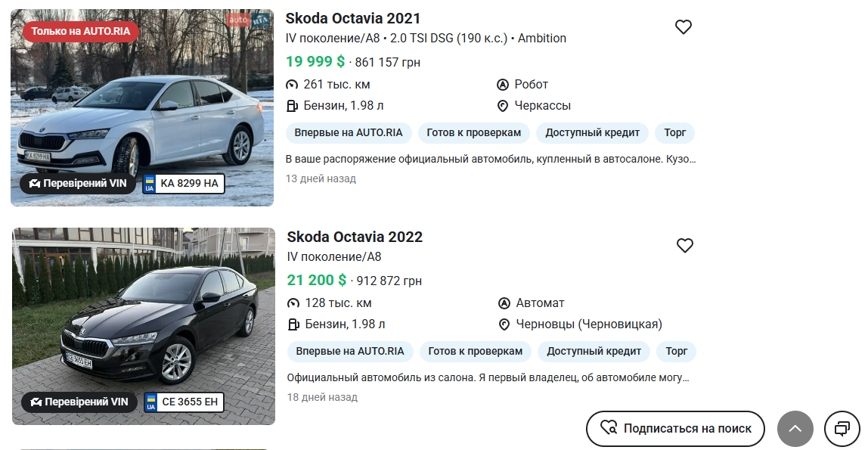Favorite the Skoda Octavia 2022 listing
Screen dimensions: 868x450
pos(685,246)
